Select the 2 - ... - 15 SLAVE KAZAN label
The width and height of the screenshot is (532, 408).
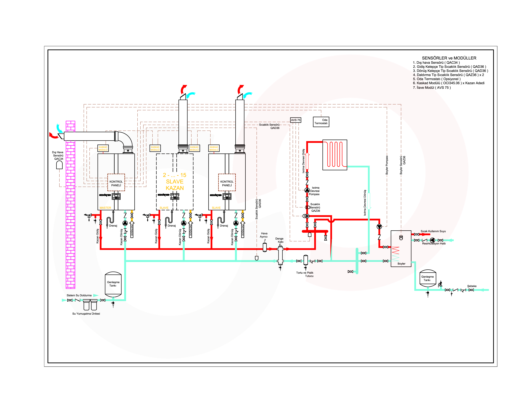[x=175, y=181]
